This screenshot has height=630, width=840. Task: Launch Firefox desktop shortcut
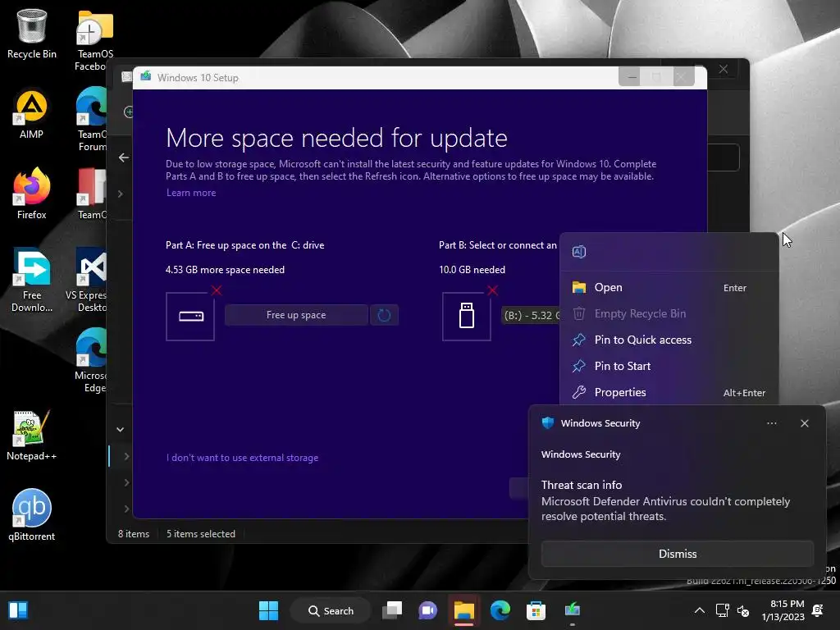coord(32,194)
